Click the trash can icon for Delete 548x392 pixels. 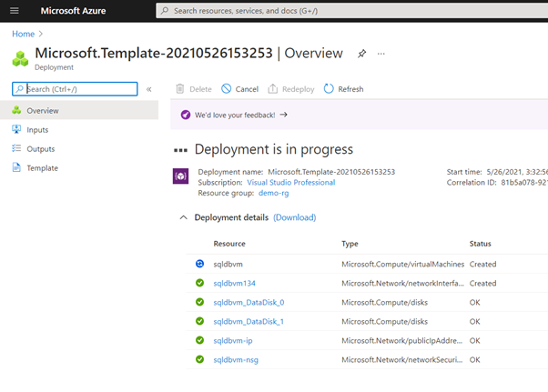(180, 89)
